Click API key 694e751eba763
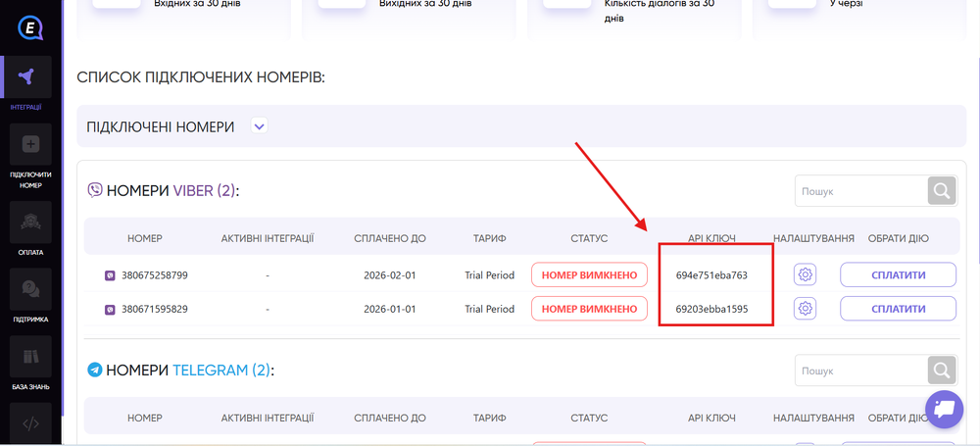 (711, 275)
